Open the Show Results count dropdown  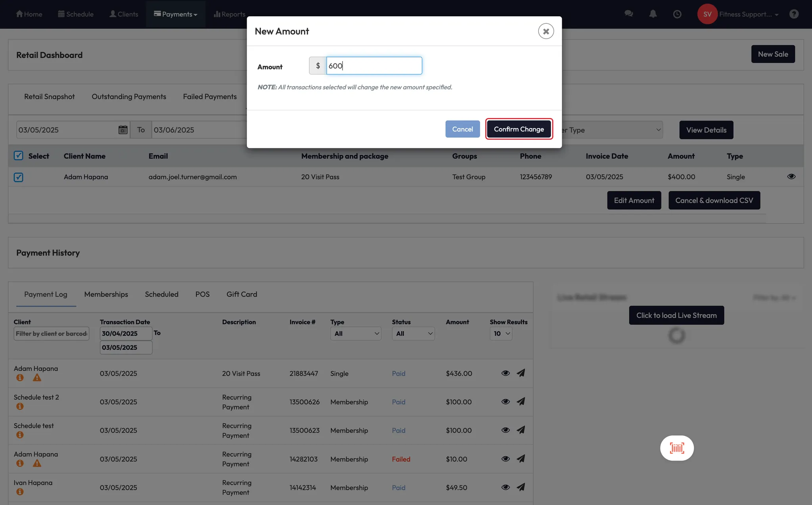point(501,334)
